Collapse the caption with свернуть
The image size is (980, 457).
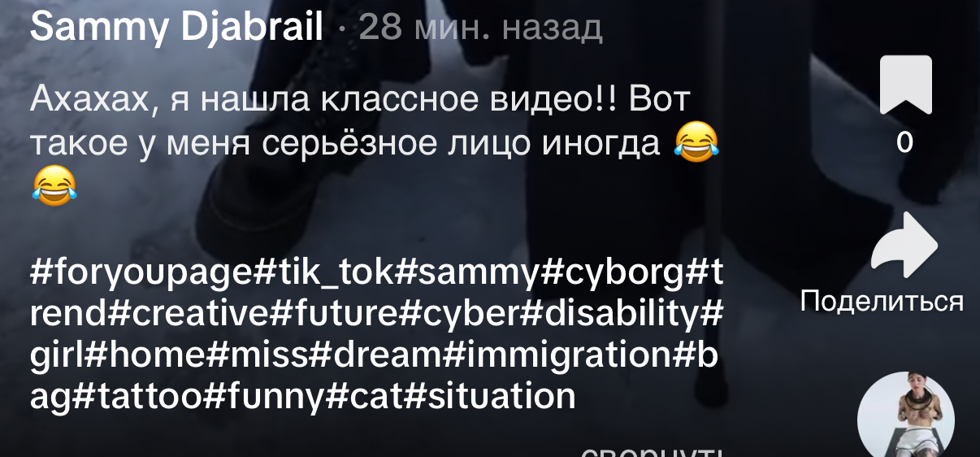tap(653, 452)
